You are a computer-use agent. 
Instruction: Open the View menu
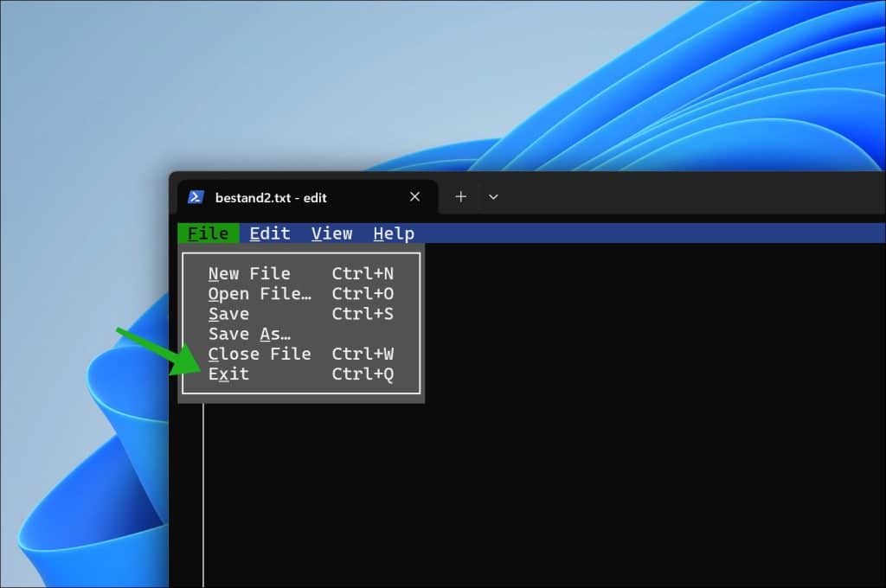pos(331,233)
